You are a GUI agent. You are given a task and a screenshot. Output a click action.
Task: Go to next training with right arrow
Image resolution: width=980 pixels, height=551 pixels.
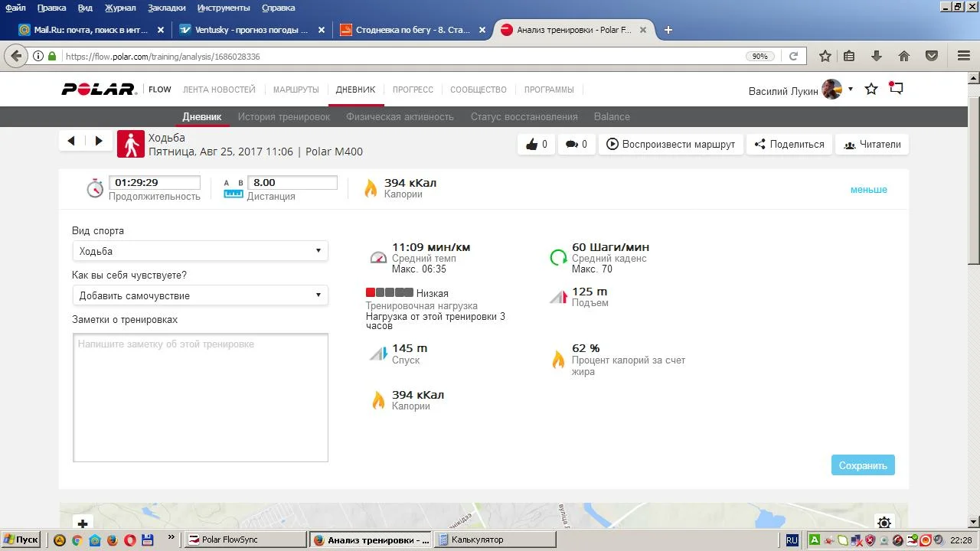click(x=99, y=141)
